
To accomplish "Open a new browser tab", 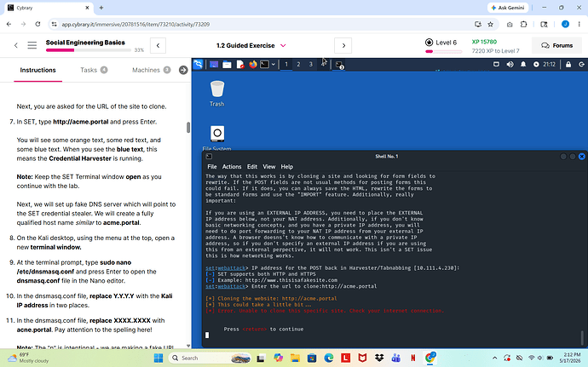I will pos(101,8).
